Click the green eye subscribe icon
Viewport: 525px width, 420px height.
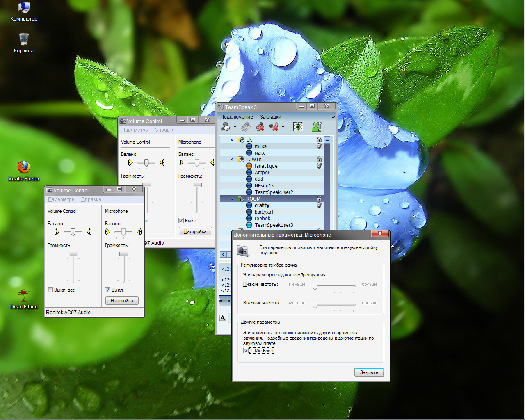[298, 127]
